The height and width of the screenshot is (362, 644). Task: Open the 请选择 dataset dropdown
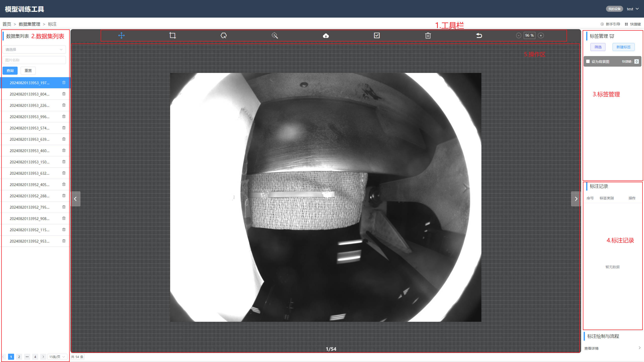click(x=34, y=50)
